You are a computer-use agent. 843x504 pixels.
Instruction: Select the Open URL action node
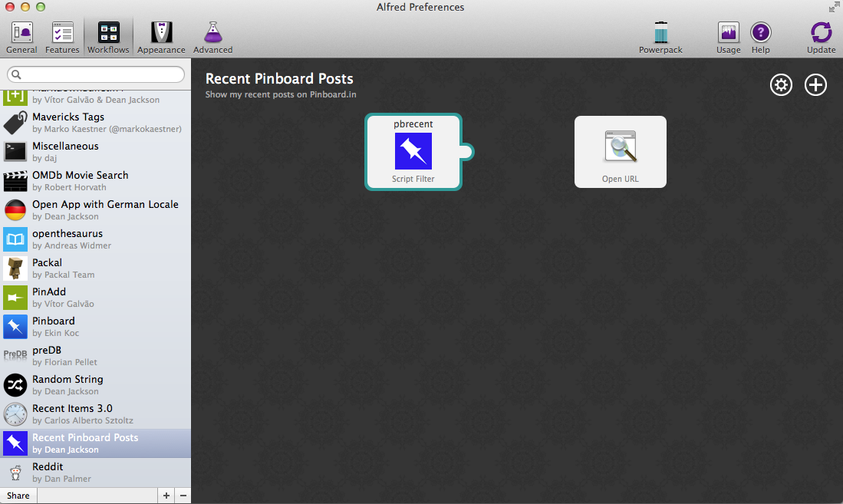point(621,152)
